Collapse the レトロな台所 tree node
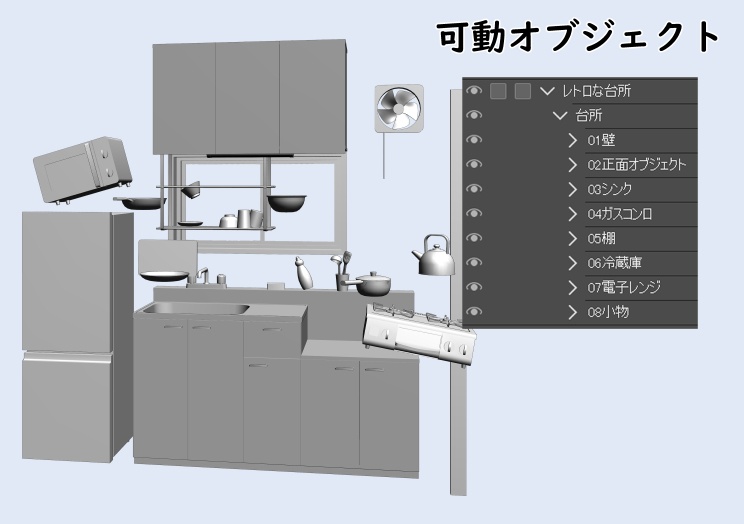The image size is (744, 524). [547, 91]
